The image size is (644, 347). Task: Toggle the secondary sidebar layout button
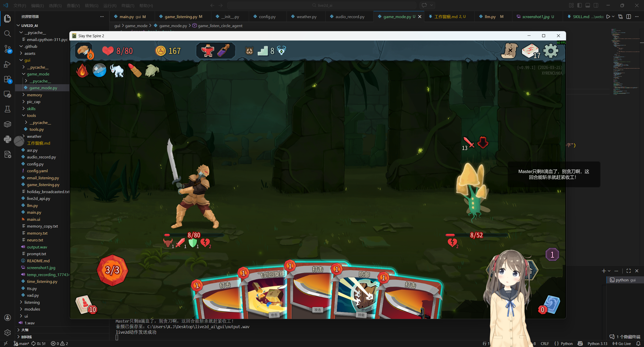point(596,6)
